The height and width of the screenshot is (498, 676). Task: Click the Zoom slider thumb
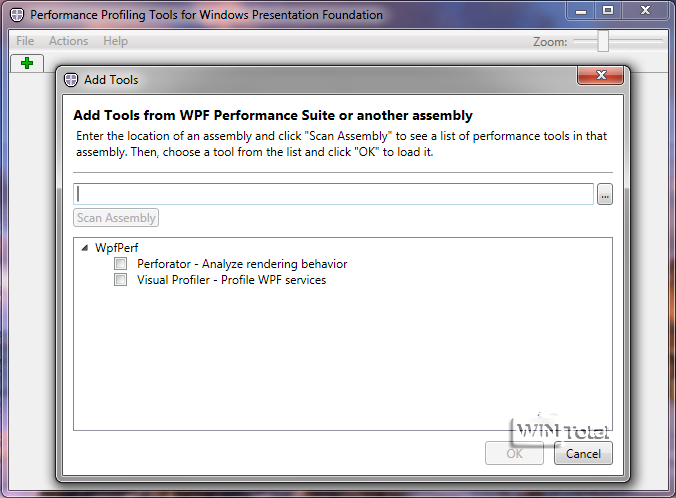(603, 41)
